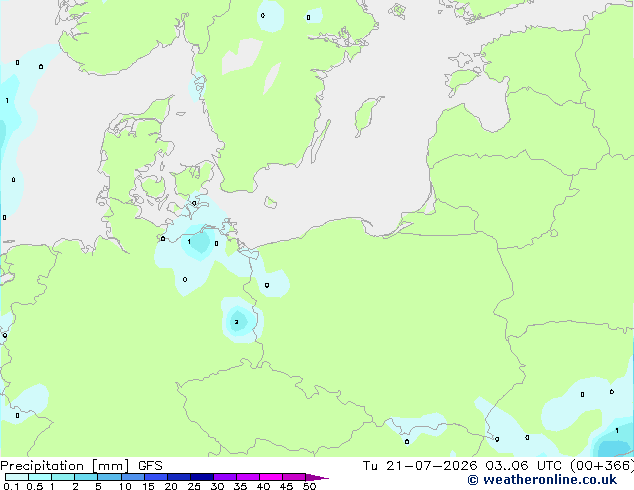Pick the 45–50 mm legend swatch
This screenshot has width=634, height=490.
click(x=294, y=477)
